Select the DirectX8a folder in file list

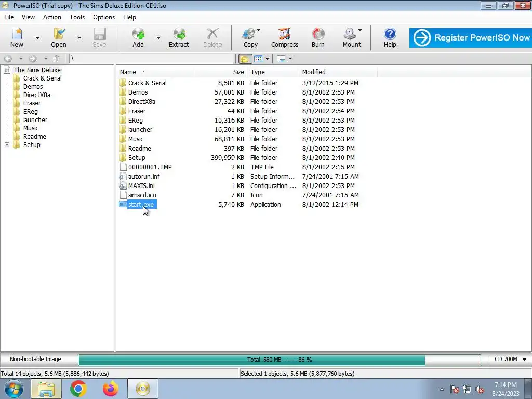pos(141,101)
